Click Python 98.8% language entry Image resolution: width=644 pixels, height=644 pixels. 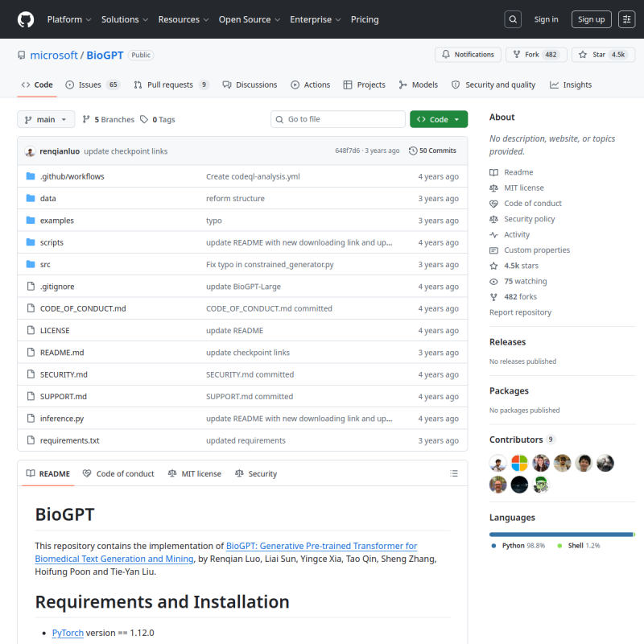click(518, 546)
